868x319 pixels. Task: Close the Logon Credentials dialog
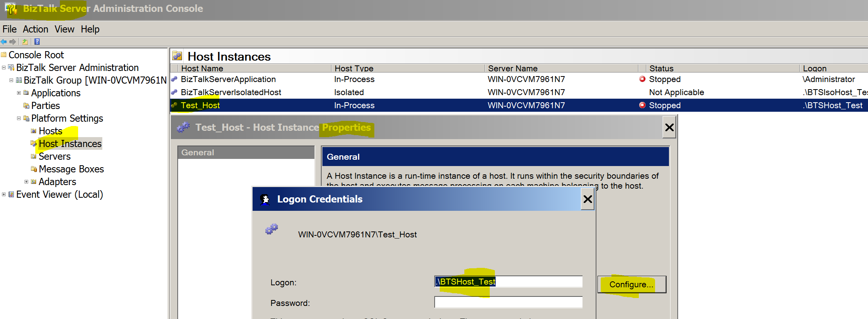pos(588,199)
